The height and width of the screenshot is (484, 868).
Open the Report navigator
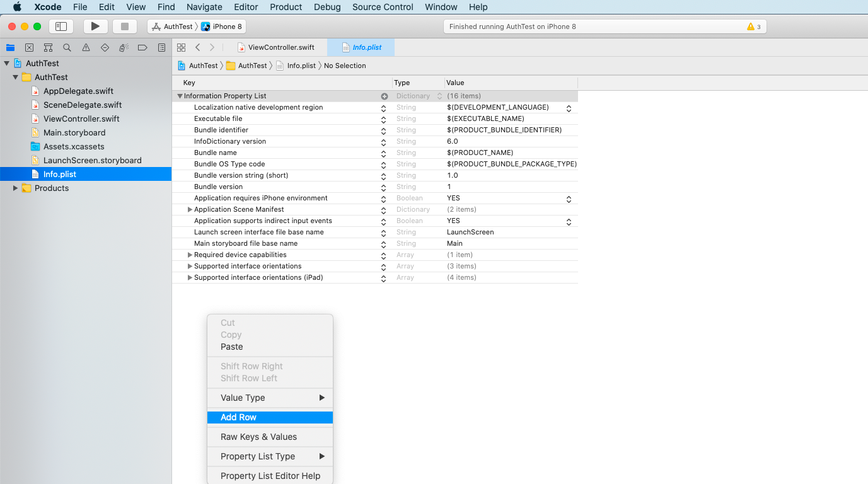click(x=161, y=47)
